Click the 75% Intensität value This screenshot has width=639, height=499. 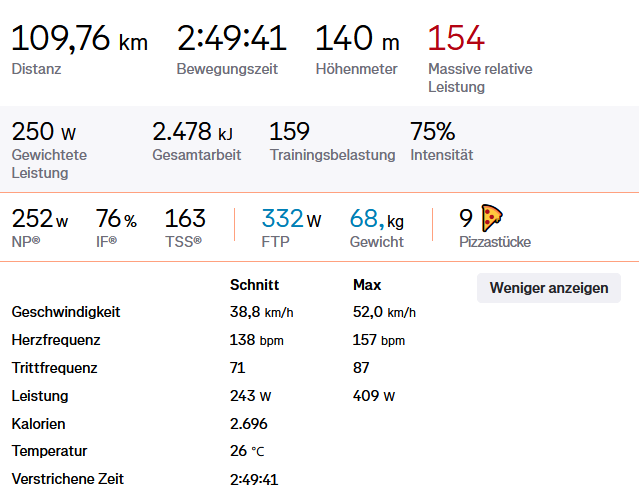tap(432, 132)
